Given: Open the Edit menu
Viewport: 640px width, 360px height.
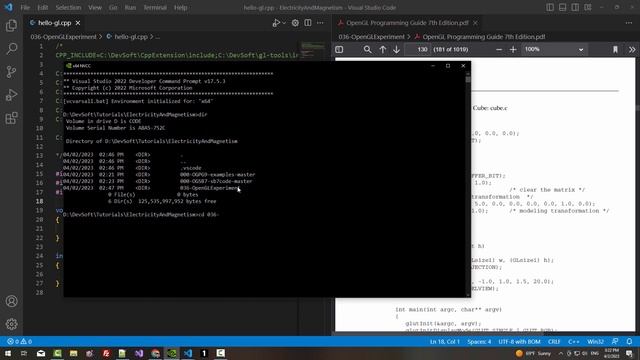Looking at the screenshot, I should click(42, 7).
